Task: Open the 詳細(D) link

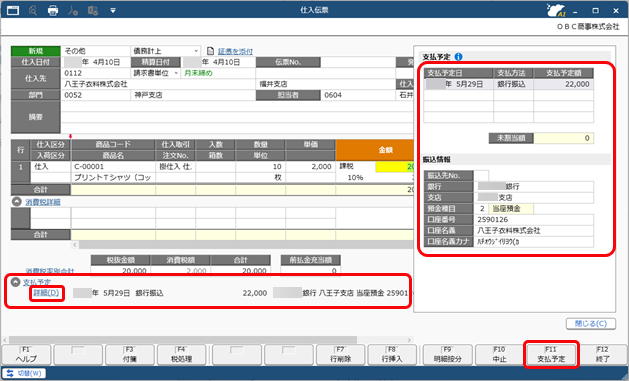Action: pos(46,293)
